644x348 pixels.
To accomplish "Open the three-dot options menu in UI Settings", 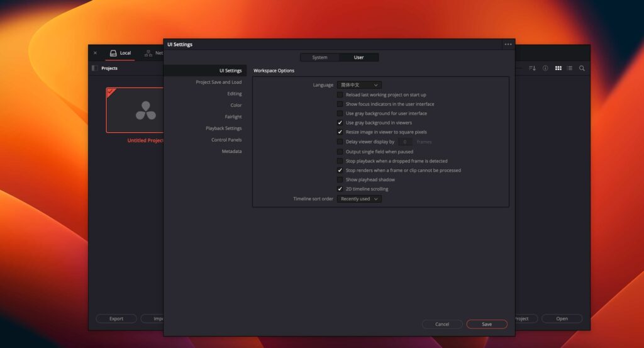I will [508, 45].
